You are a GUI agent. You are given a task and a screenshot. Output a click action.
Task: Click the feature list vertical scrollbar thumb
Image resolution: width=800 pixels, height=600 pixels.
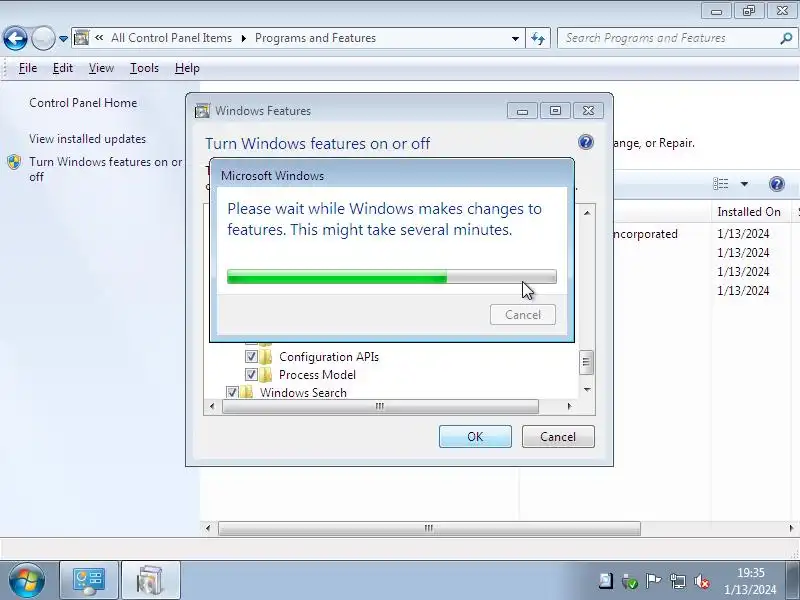(586, 363)
